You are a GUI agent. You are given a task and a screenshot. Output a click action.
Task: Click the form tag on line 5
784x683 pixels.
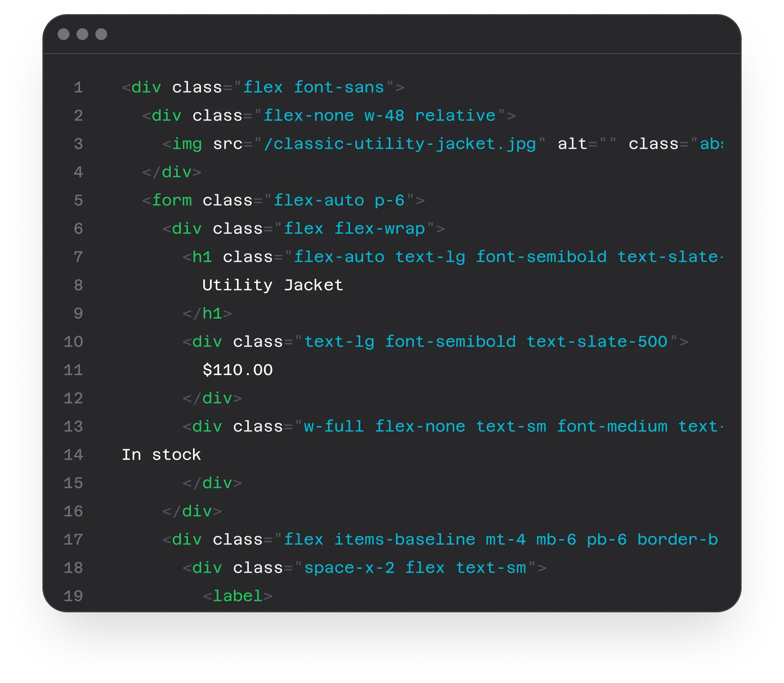pos(174,201)
